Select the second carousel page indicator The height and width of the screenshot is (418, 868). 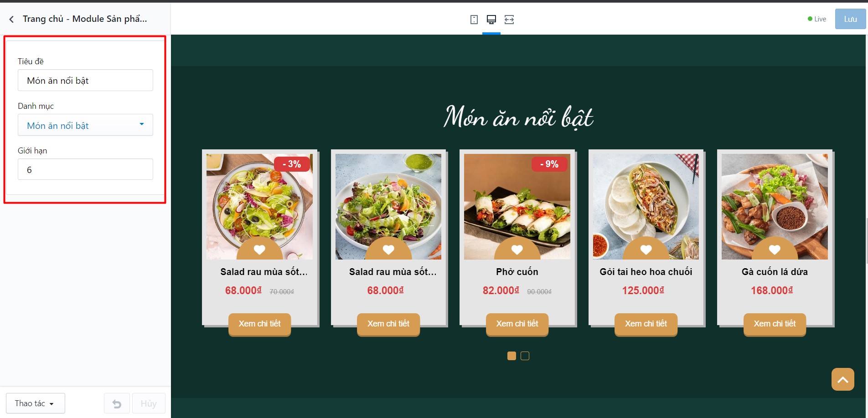(525, 356)
